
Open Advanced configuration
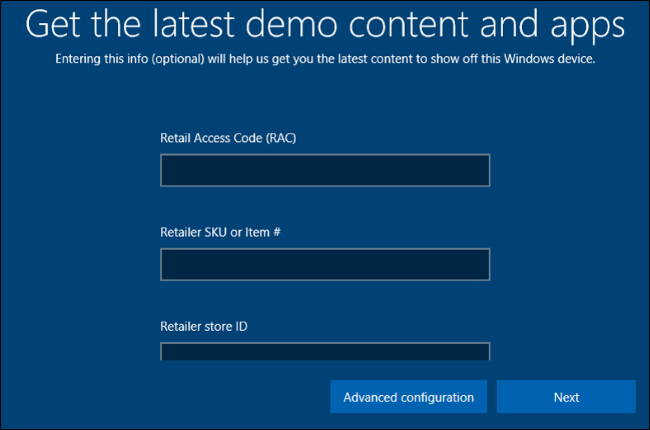coord(408,397)
